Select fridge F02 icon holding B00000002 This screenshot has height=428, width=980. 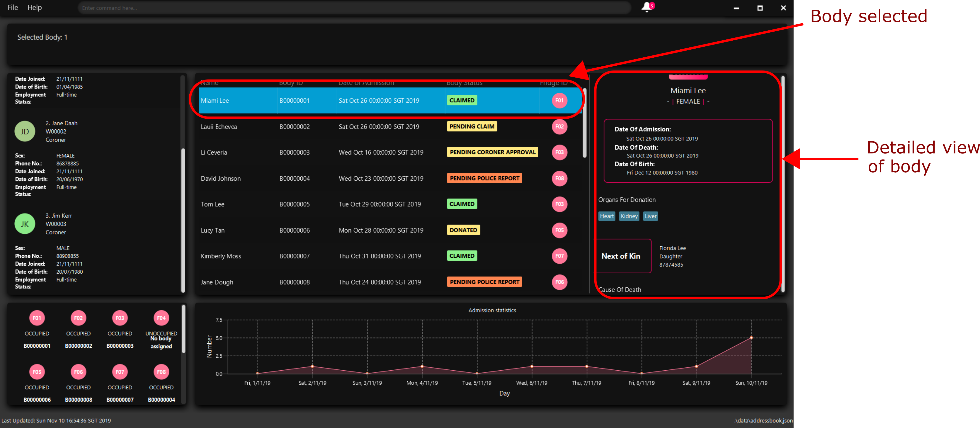78,318
